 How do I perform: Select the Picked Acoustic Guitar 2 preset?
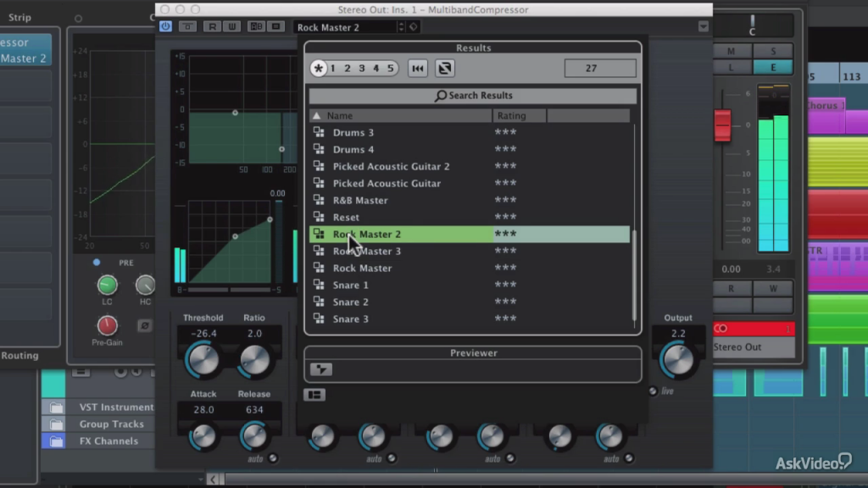[470, 166]
